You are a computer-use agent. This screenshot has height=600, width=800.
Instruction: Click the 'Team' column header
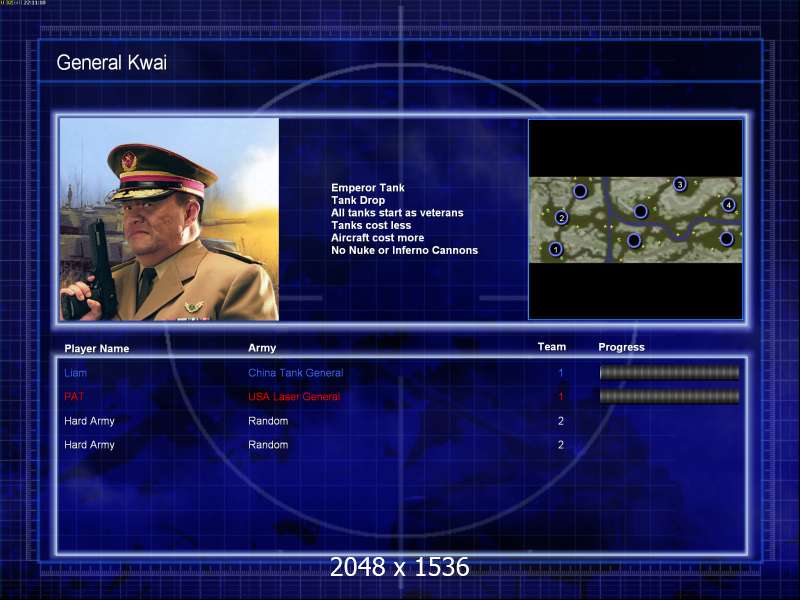click(552, 347)
